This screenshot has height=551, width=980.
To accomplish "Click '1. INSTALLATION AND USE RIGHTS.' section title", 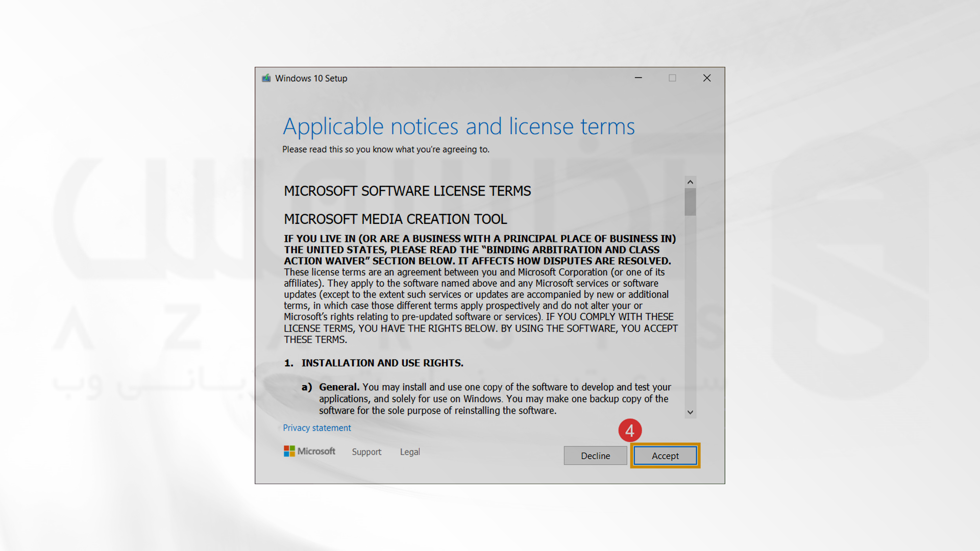I will pos(374,363).
